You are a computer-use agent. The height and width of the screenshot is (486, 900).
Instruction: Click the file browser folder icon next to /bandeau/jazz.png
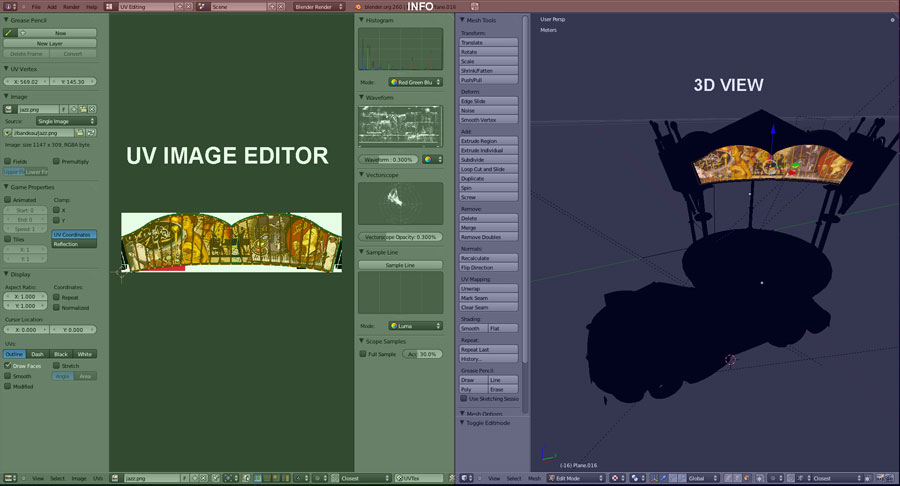[80, 133]
